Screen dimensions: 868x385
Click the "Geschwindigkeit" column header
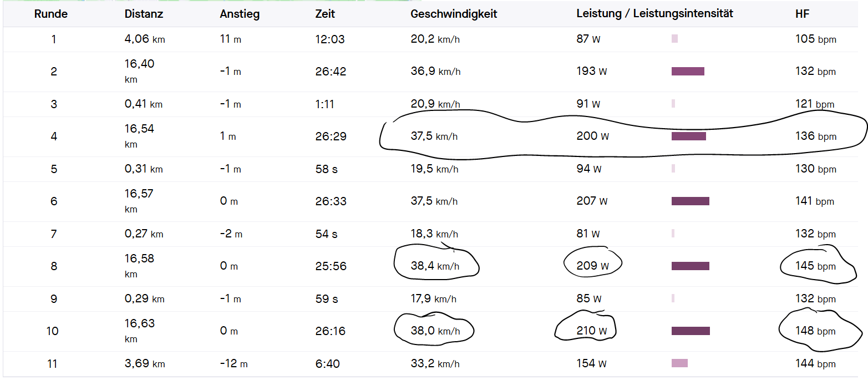click(454, 14)
